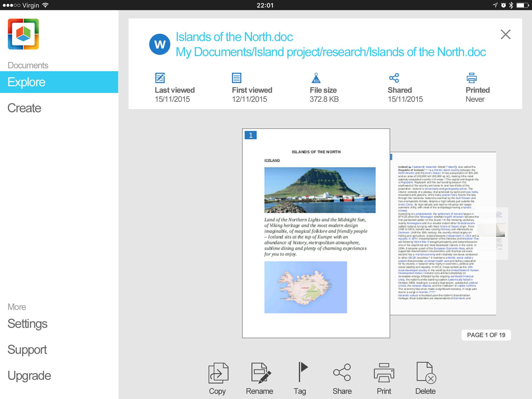The height and width of the screenshot is (399, 532).
Task: Tap the Tag flag icon
Action: coord(301,372)
